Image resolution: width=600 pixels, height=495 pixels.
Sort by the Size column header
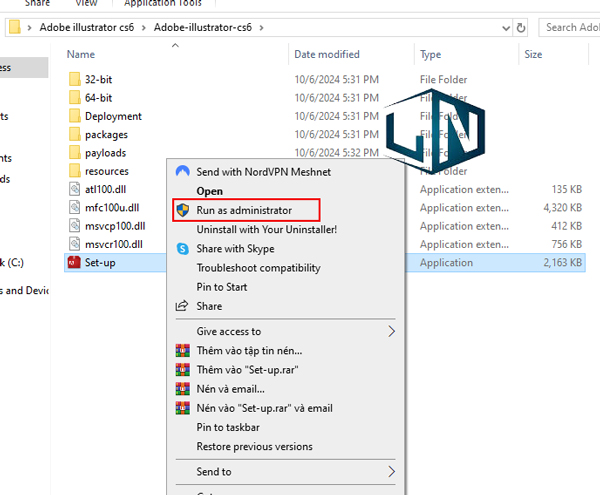(533, 54)
